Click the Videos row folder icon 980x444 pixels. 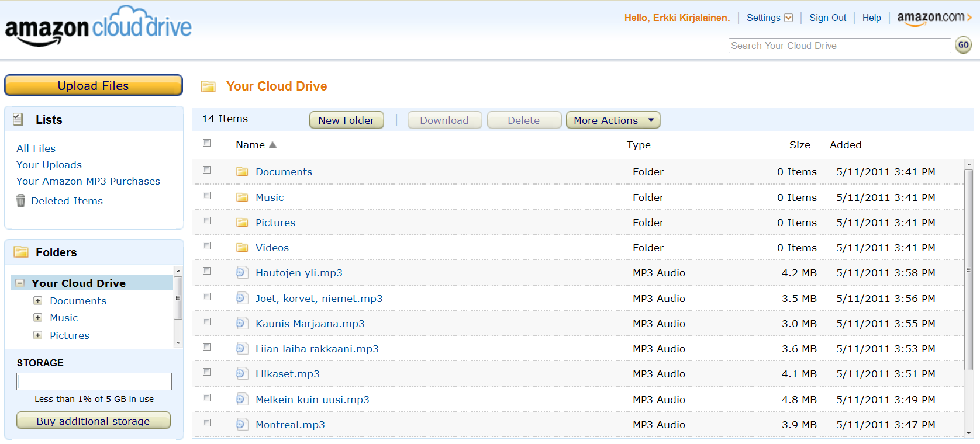[242, 248]
